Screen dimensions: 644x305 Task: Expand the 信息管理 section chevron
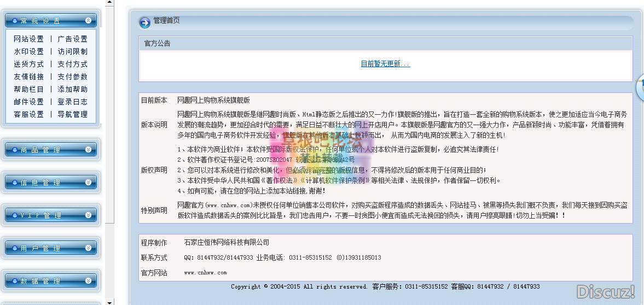(x=88, y=182)
